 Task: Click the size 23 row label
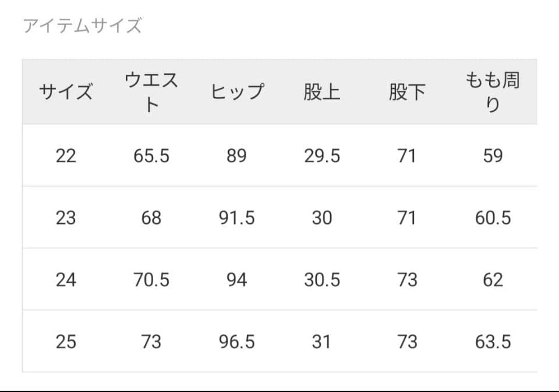(x=66, y=218)
